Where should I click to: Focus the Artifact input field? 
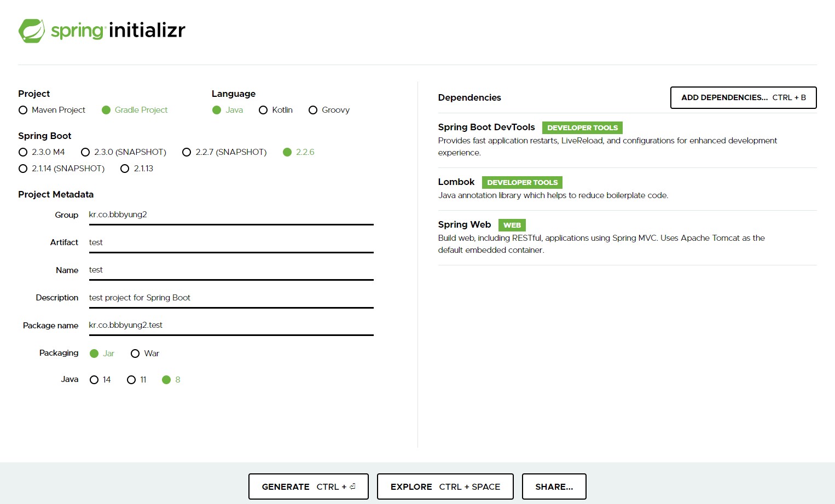pos(231,242)
